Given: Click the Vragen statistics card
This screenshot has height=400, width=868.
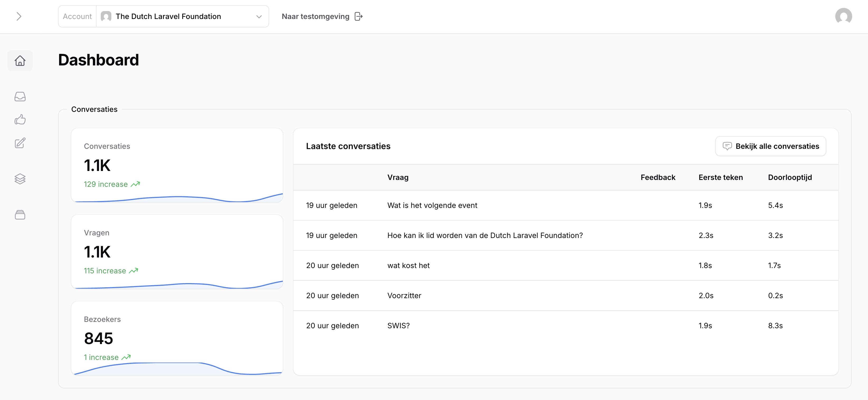Looking at the screenshot, I should 177,251.
